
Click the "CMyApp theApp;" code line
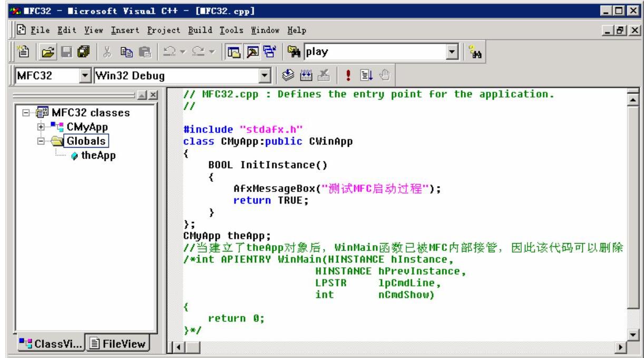tap(227, 235)
